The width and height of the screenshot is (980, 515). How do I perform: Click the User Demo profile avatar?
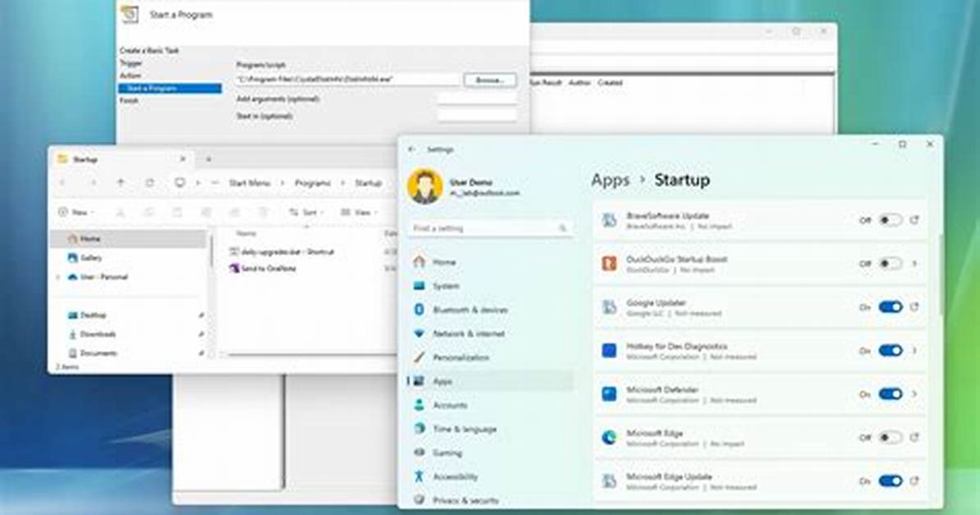(x=425, y=186)
